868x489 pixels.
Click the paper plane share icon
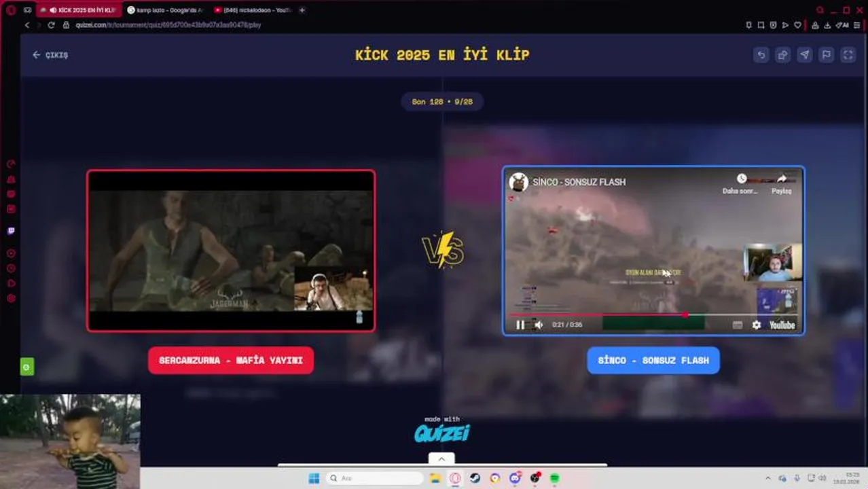pos(804,55)
